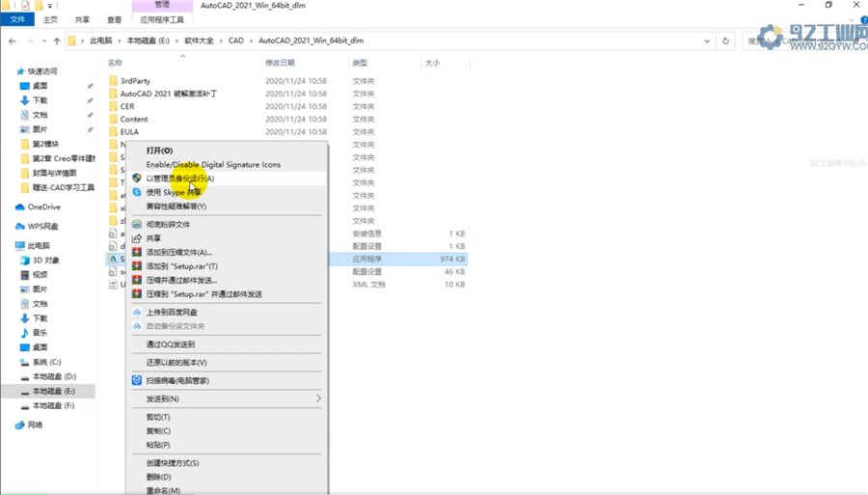Refresh the current folder view

pyautogui.click(x=725, y=41)
